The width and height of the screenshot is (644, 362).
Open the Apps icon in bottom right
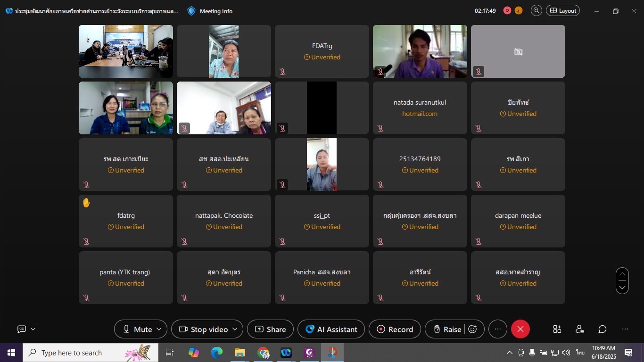(x=557, y=329)
